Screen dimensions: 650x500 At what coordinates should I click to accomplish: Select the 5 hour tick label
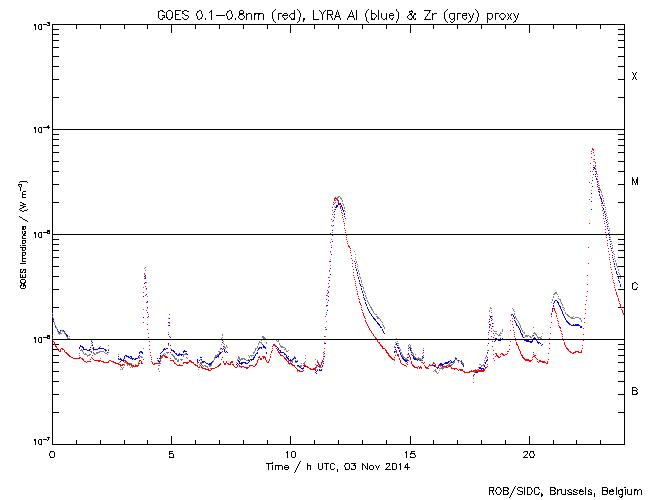pyautogui.click(x=171, y=454)
